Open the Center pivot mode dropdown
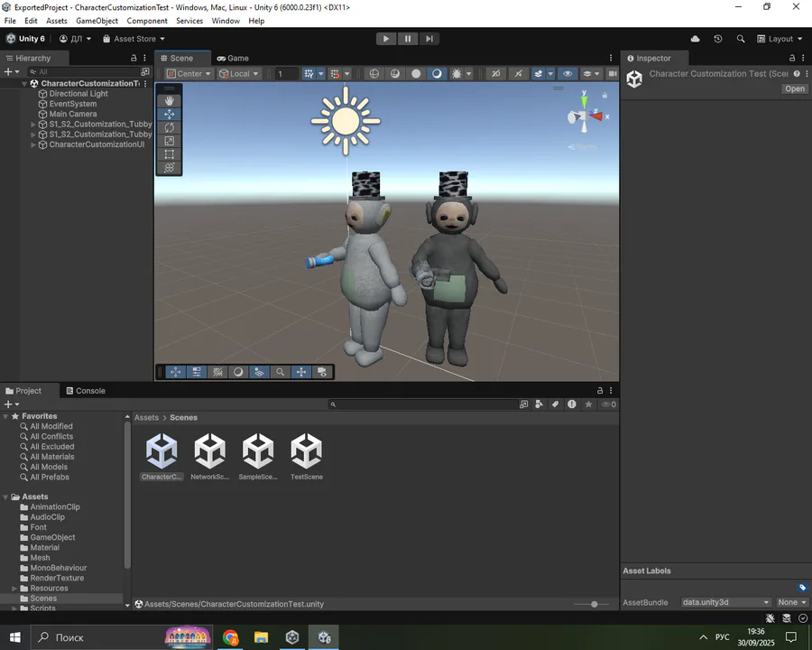The image size is (812, 650). 189,74
